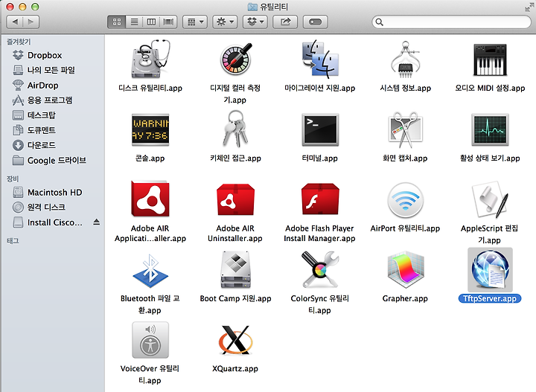Select VoiceOver 유틸리티.app icon
This screenshot has height=392, width=536.
(150, 340)
